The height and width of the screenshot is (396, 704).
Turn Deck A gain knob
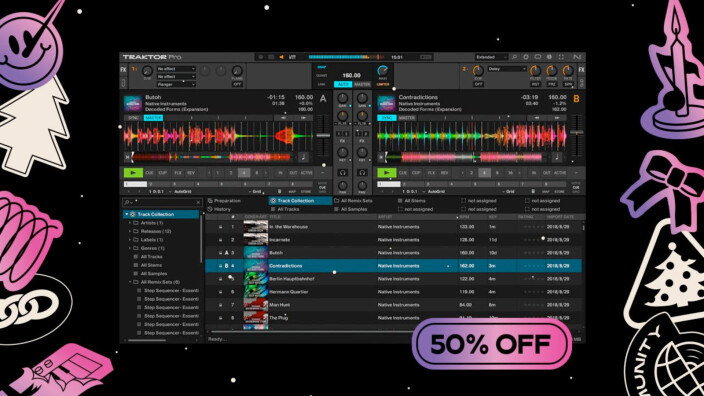(343, 98)
